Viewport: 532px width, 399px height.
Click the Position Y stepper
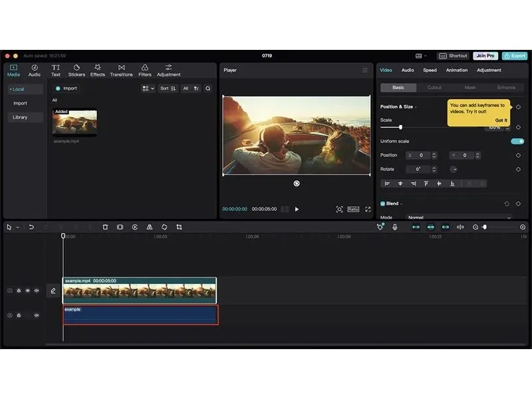click(x=477, y=156)
